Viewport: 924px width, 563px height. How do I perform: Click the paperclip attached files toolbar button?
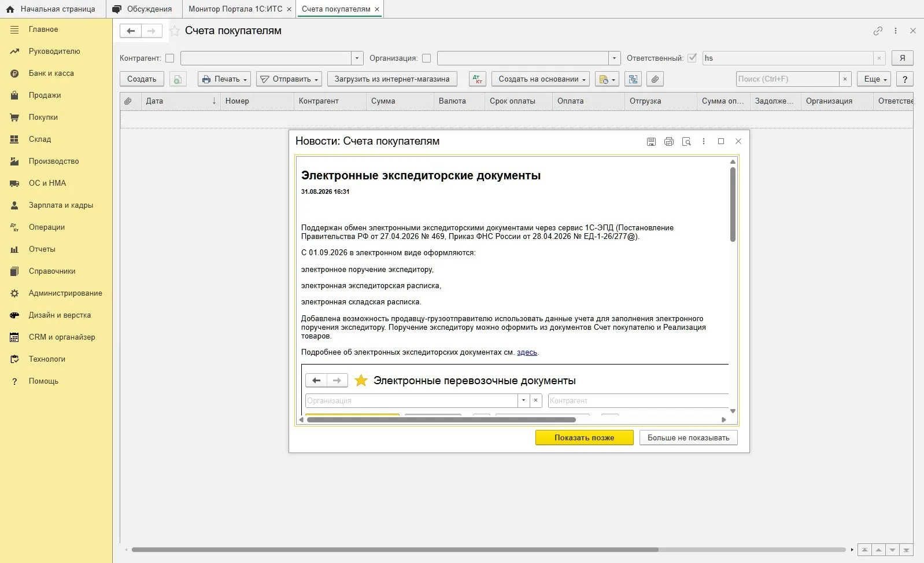pos(655,79)
